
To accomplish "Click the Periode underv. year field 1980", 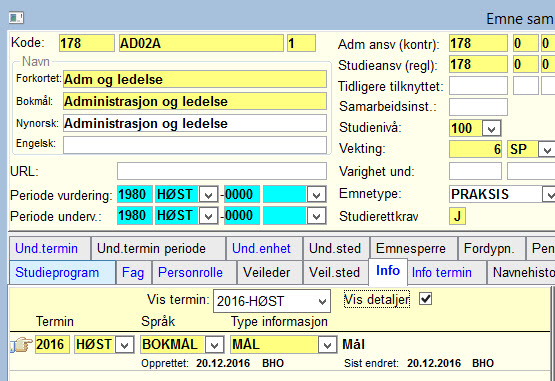I will [x=135, y=216].
